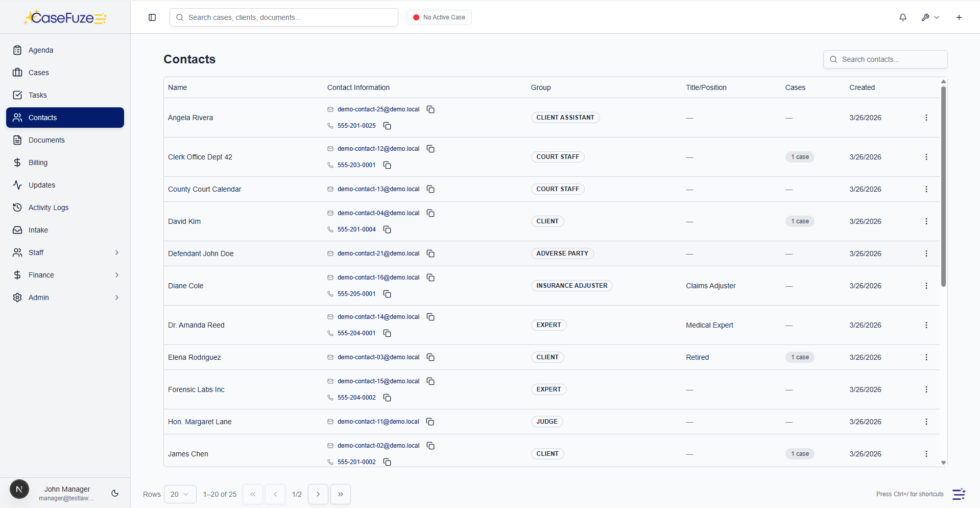Navigate to Documents in the sidebar
This screenshot has width=980, height=508.
click(46, 140)
